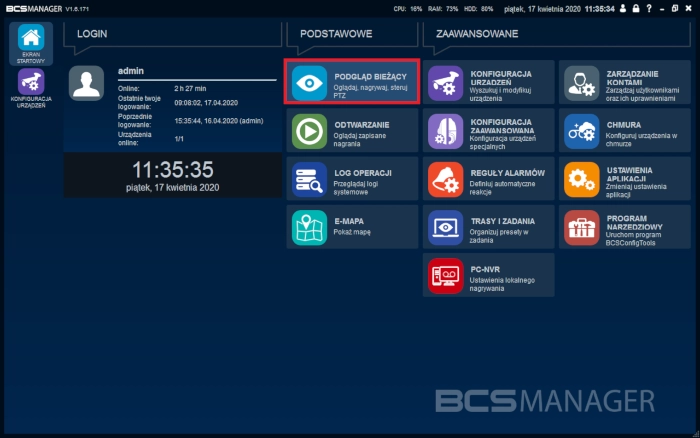Click the '2 h 27 min' online value
700x438 pixels.
[190, 89]
